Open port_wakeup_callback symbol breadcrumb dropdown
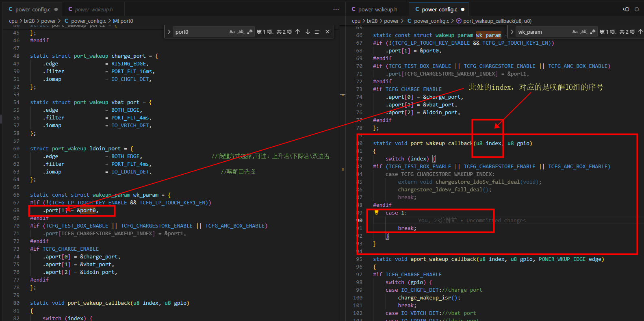644x321 pixels. 494,21
